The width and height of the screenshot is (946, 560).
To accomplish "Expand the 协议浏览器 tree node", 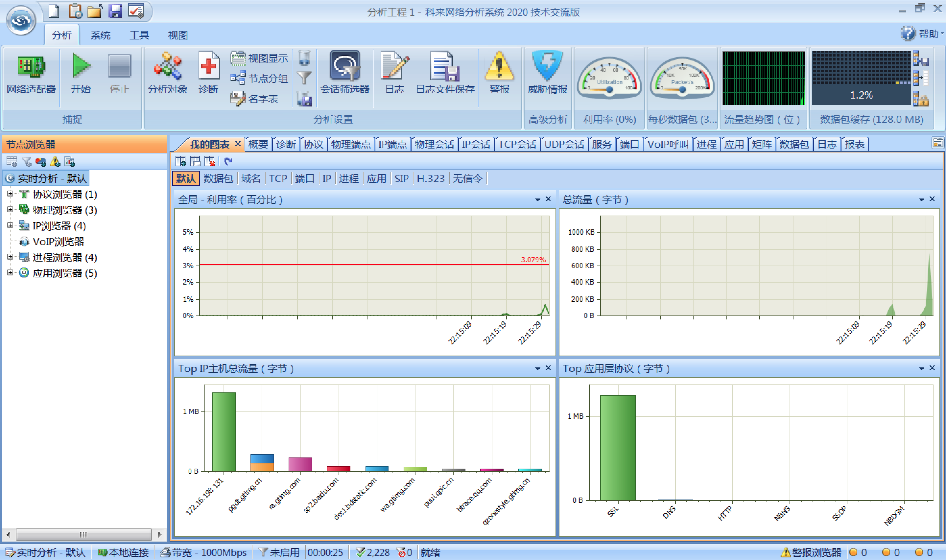I will [10, 194].
